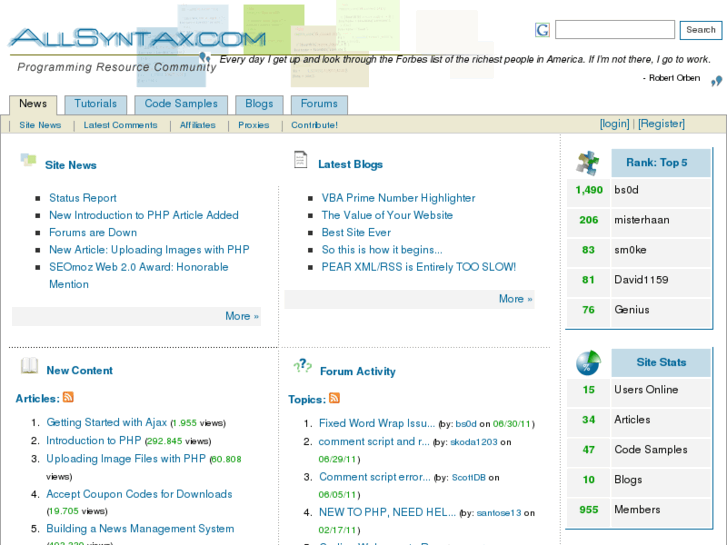This screenshot has width=727, height=545.
Task: Click the Google search icon
Action: 542,30
